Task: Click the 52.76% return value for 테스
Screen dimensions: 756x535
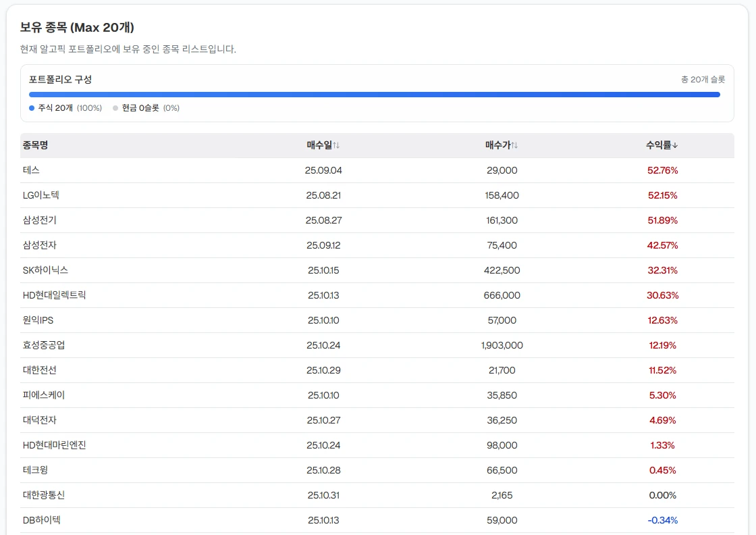Action: pyautogui.click(x=662, y=170)
